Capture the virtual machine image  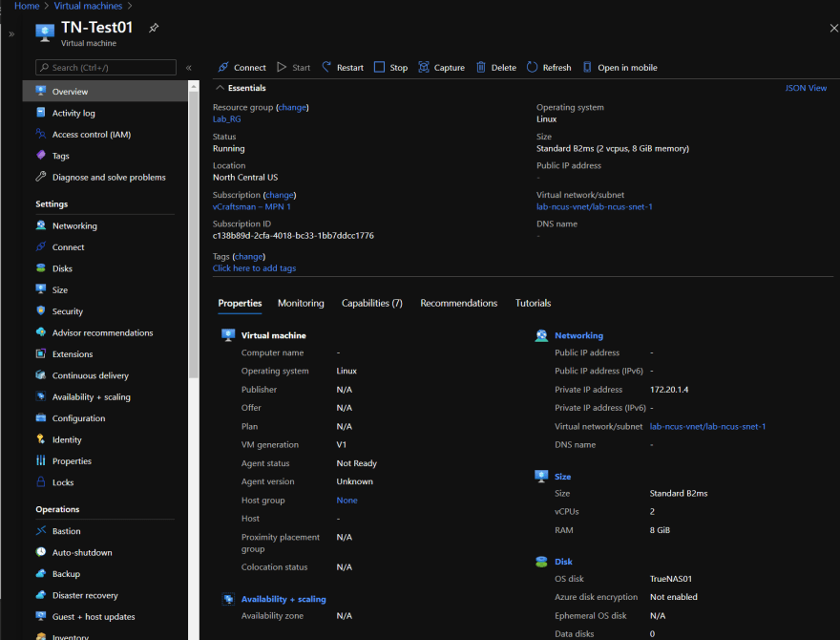pyautogui.click(x=441, y=68)
